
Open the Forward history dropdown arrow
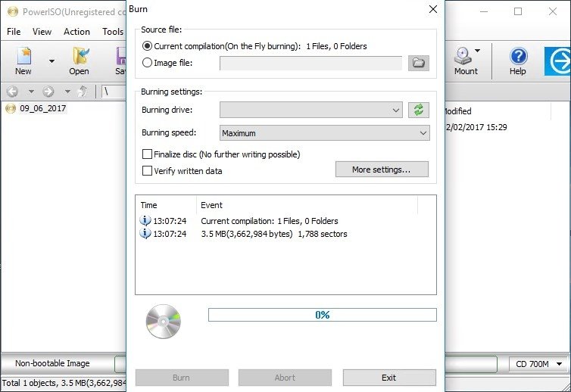click(67, 91)
